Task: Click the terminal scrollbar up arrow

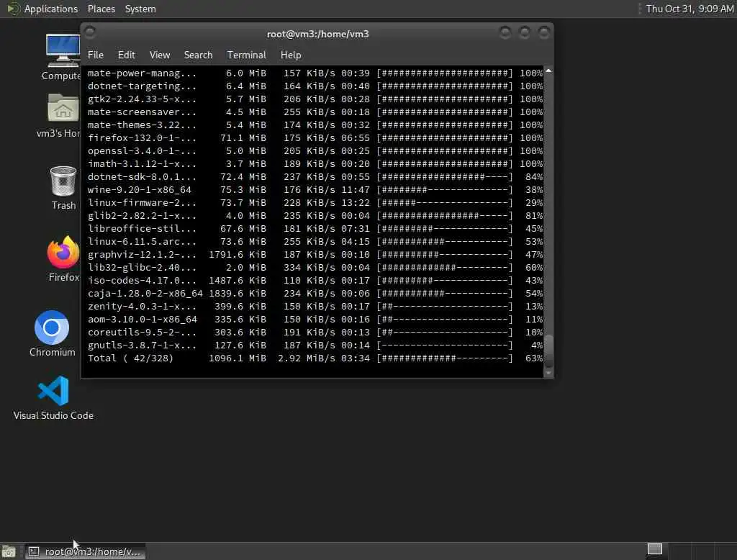Action: click(548, 71)
